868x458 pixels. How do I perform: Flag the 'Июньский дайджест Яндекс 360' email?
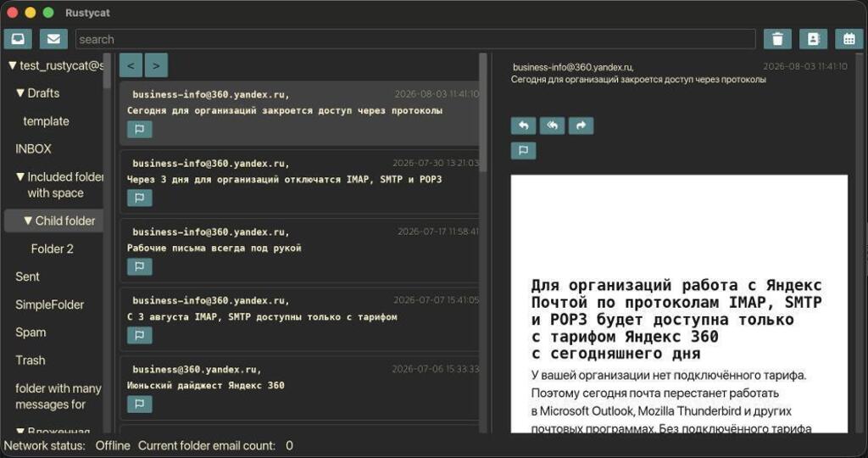click(140, 405)
